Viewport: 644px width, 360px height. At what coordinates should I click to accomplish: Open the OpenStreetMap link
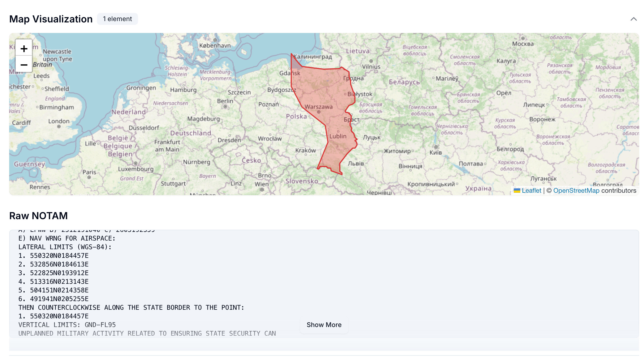576,191
